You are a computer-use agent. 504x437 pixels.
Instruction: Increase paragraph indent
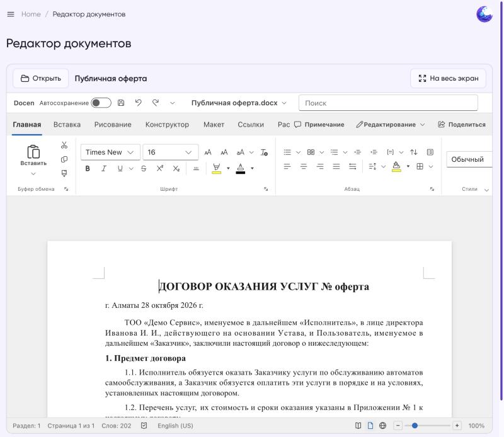[x=374, y=152]
